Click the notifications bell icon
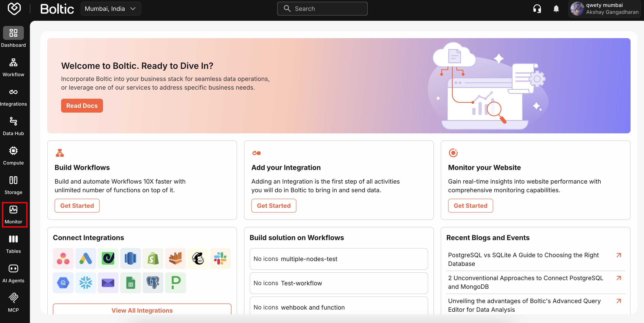644x323 pixels. 556,9
